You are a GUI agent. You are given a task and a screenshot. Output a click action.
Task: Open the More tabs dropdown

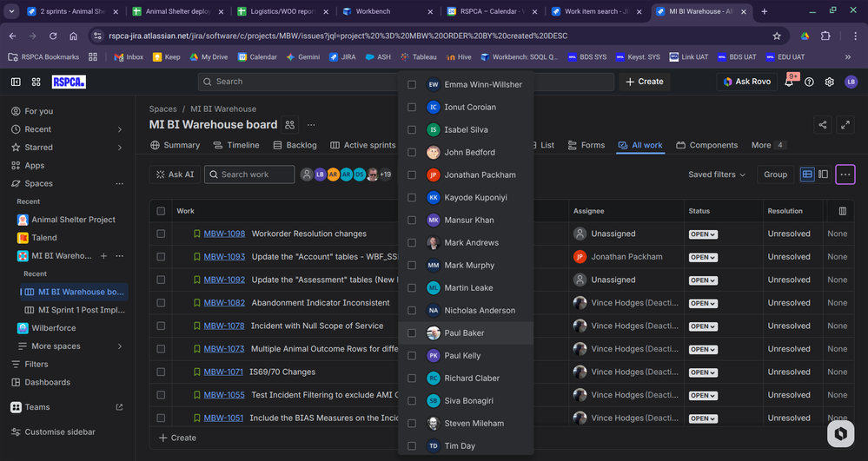pos(768,145)
